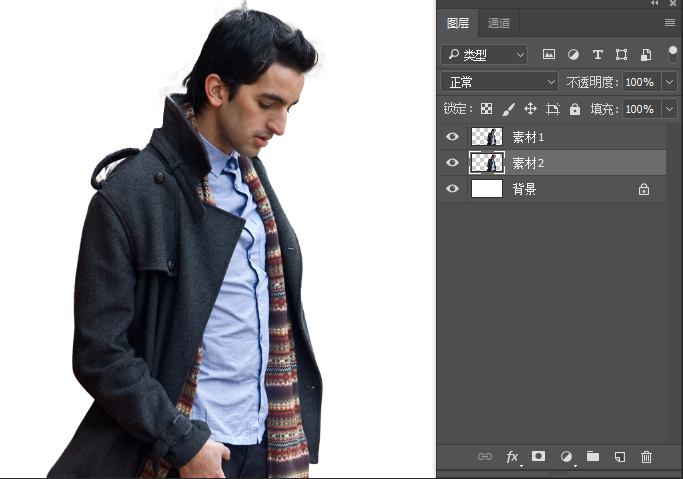The height and width of the screenshot is (479, 683).
Task: Open layer styles fx button
Action: 512,457
